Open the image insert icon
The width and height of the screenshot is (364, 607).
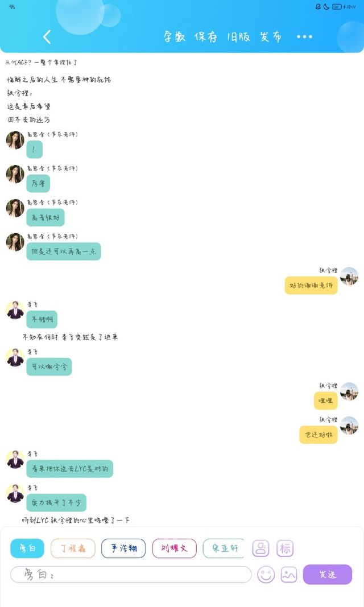pyautogui.click(x=289, y=575)
